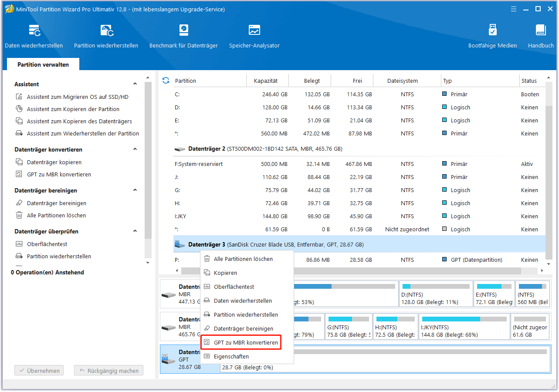Select D:(NTFS) block in disk map

pos(436,294)
